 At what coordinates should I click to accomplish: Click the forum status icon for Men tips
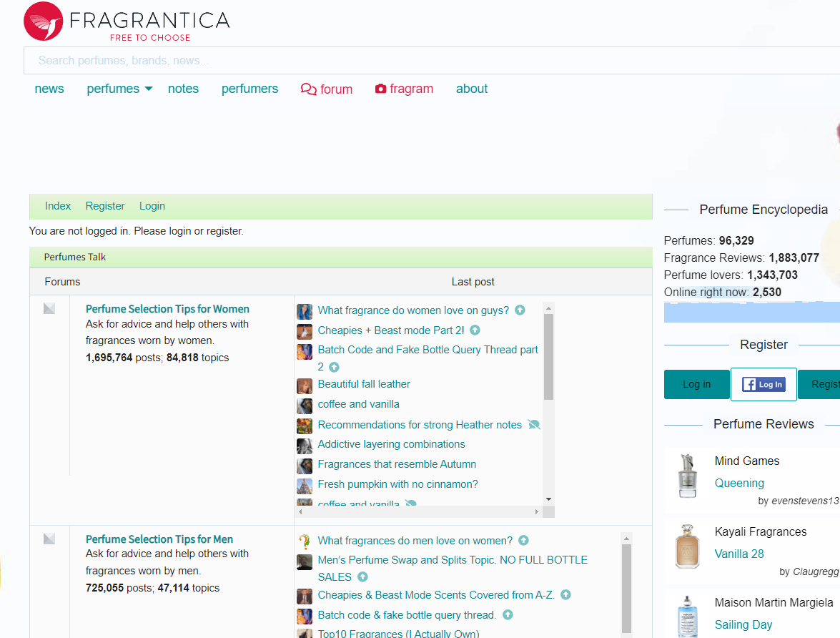[49, 539]
